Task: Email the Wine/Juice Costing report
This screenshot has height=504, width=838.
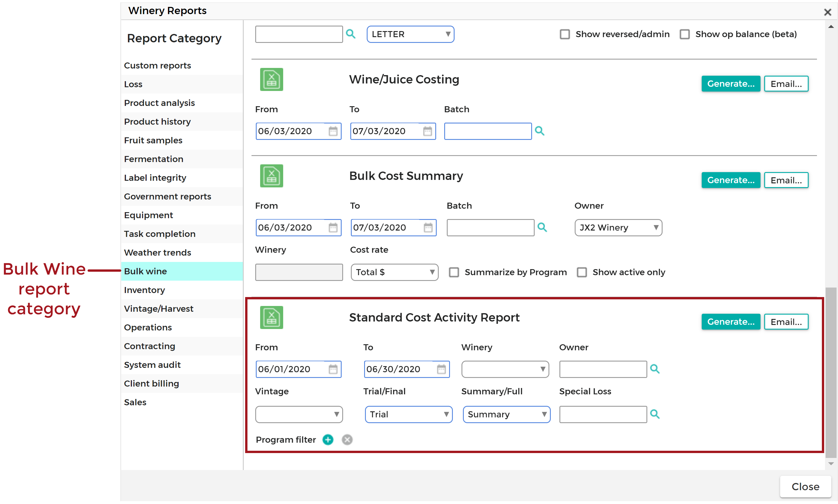Action: [x=786, y=84]
